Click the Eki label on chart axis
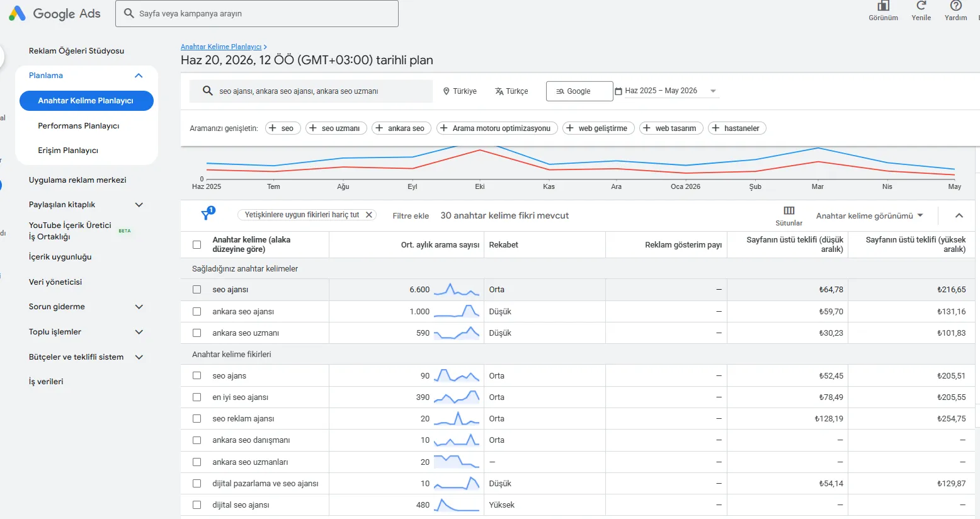 click(480, 186)
